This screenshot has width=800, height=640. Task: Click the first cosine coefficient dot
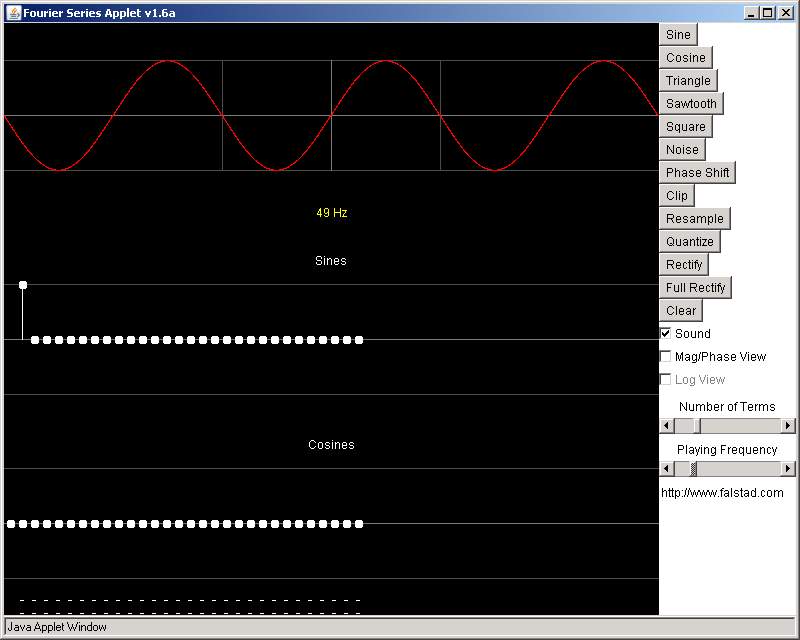10,524
